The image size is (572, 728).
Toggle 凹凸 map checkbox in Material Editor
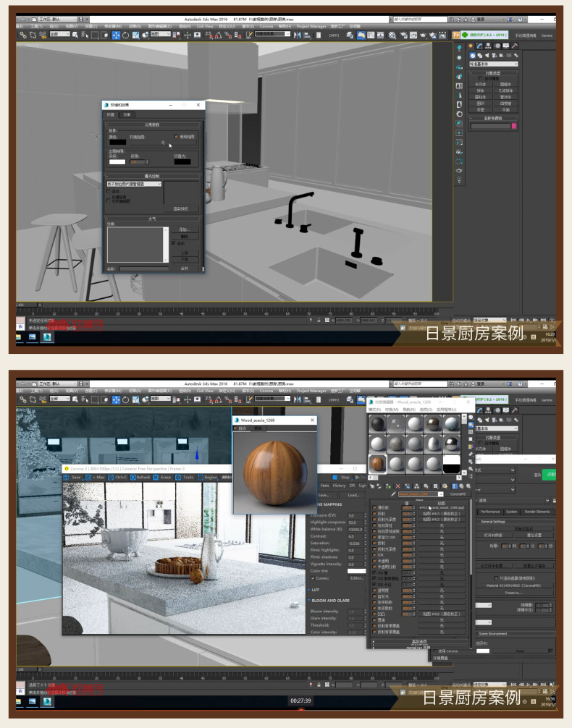(374, 614)
